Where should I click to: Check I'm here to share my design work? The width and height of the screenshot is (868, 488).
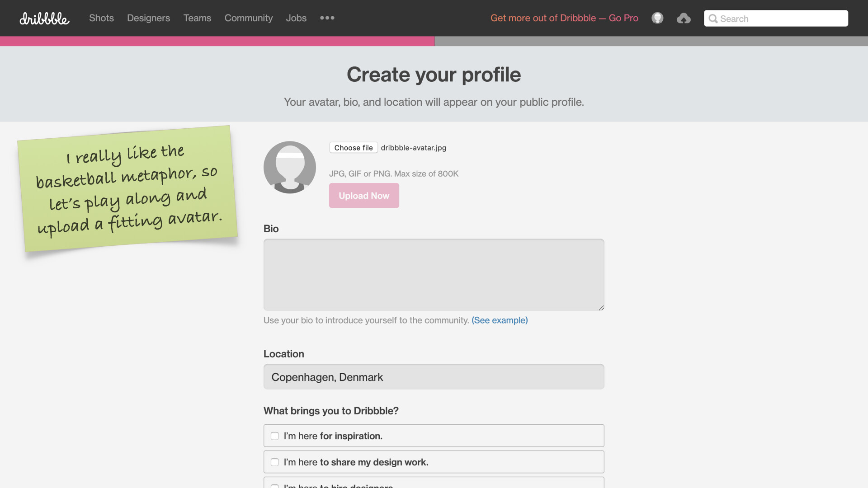click(274, 462)
